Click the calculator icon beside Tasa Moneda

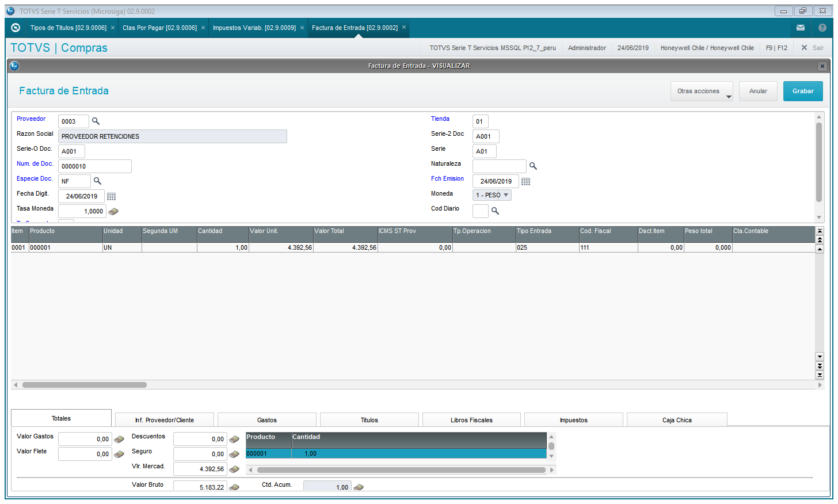click(113, 211)
